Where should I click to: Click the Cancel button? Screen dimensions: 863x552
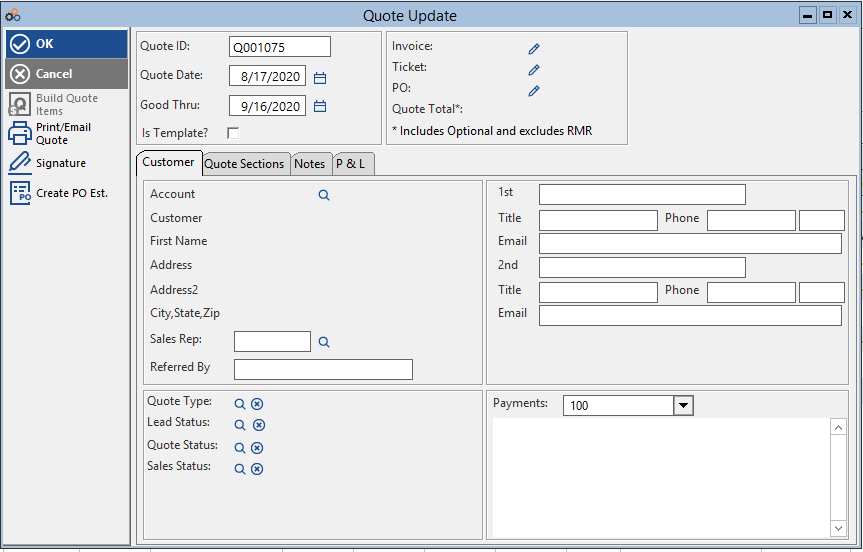(x=67, y=74)
